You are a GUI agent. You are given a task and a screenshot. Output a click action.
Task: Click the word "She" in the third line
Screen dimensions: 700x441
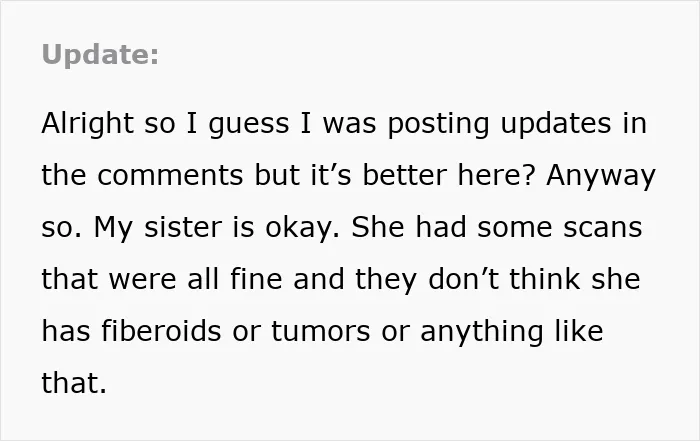[x=378, y=227]
